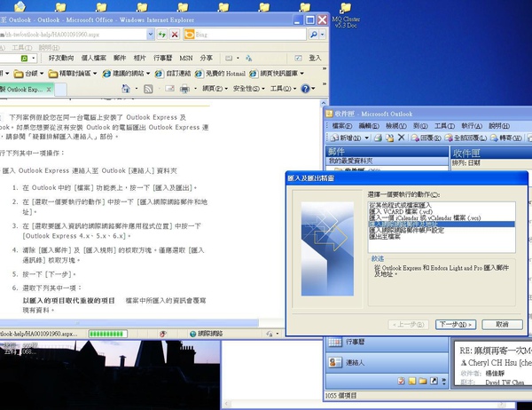Open the Notes icon in Outlook navigation pane
This screenshot has width=532, height=410.
click(x=412, y=381)
